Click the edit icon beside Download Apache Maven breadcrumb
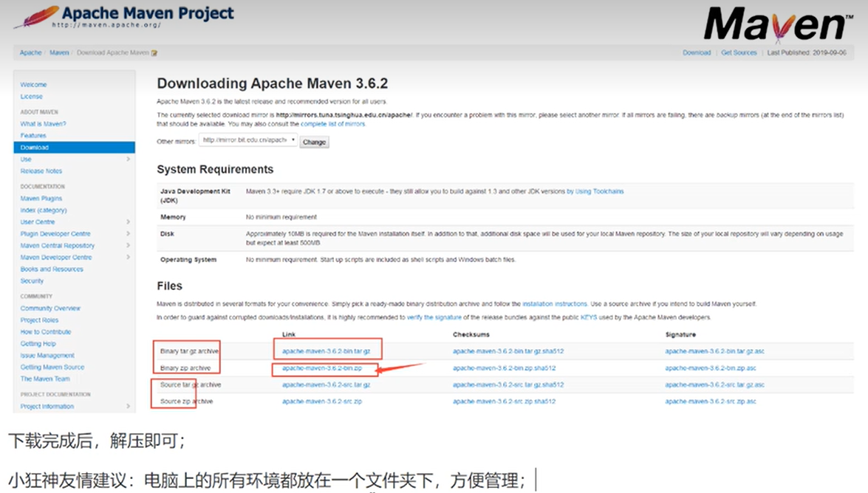Screen dimensions: 868x493 (154, 53)
